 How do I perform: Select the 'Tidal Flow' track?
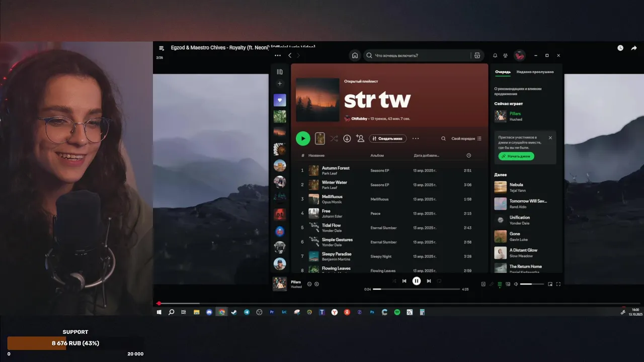tap(331, 225)
